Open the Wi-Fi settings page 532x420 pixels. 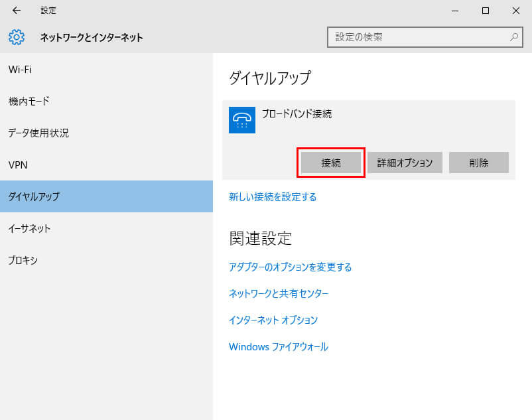20,69
